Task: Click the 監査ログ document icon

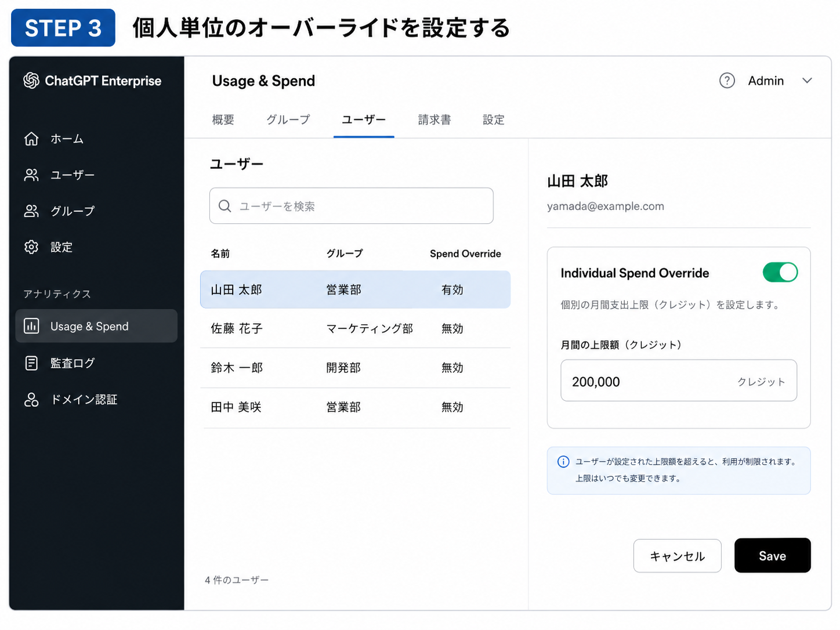Action: tap(31, 363)
